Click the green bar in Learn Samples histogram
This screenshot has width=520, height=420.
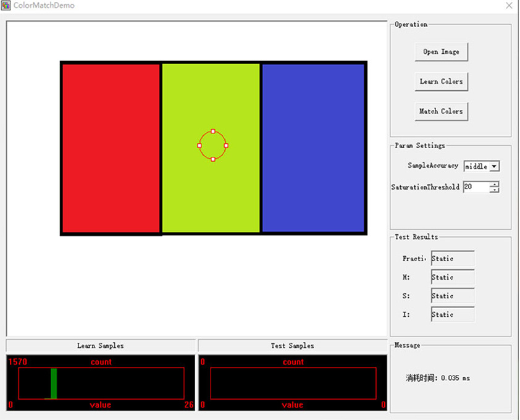click(x=54, y=384)
